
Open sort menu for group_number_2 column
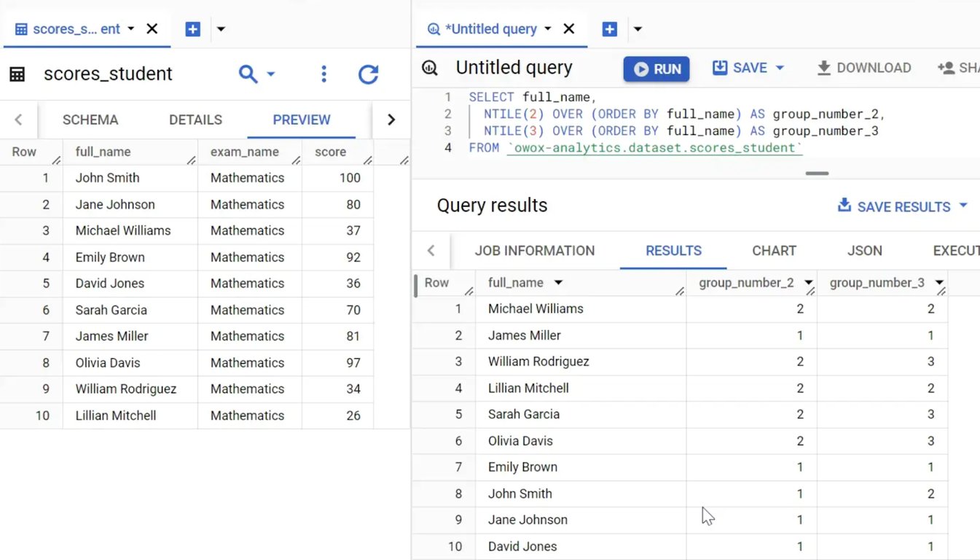pos(808,283)
